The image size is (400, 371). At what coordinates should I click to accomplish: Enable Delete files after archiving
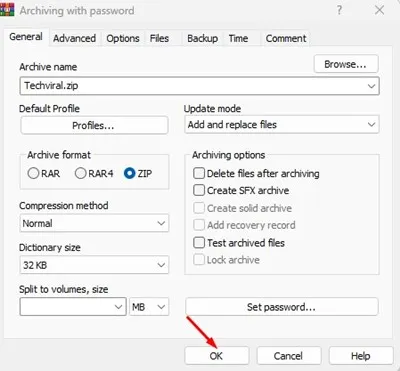(x=199, y=173)
